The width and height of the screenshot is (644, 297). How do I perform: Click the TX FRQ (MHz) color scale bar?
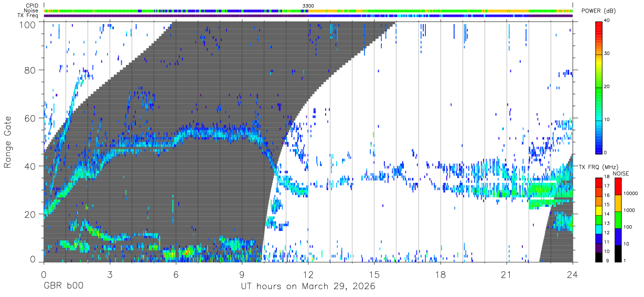(x=598, y=219)
